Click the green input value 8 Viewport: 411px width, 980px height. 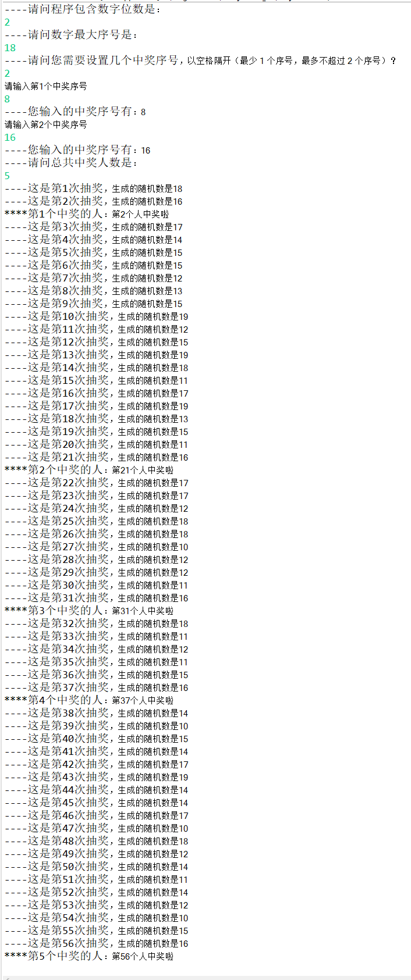click(7, 99)
